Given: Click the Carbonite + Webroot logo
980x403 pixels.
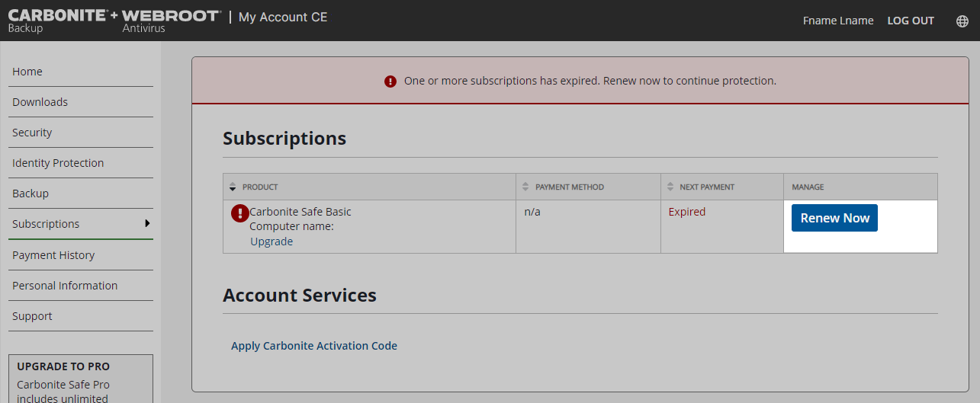Looking at the screenshot, I should [x=114, y=21].
